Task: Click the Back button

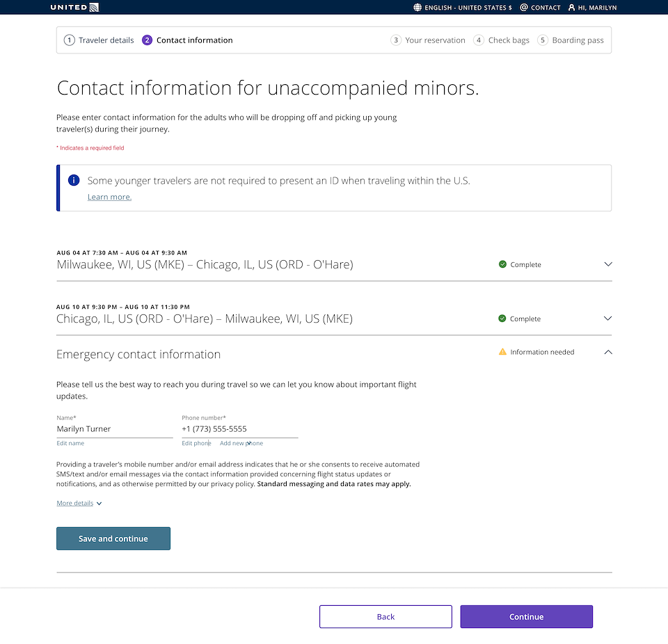Action: pyautogui.click(x=385, y=616)
